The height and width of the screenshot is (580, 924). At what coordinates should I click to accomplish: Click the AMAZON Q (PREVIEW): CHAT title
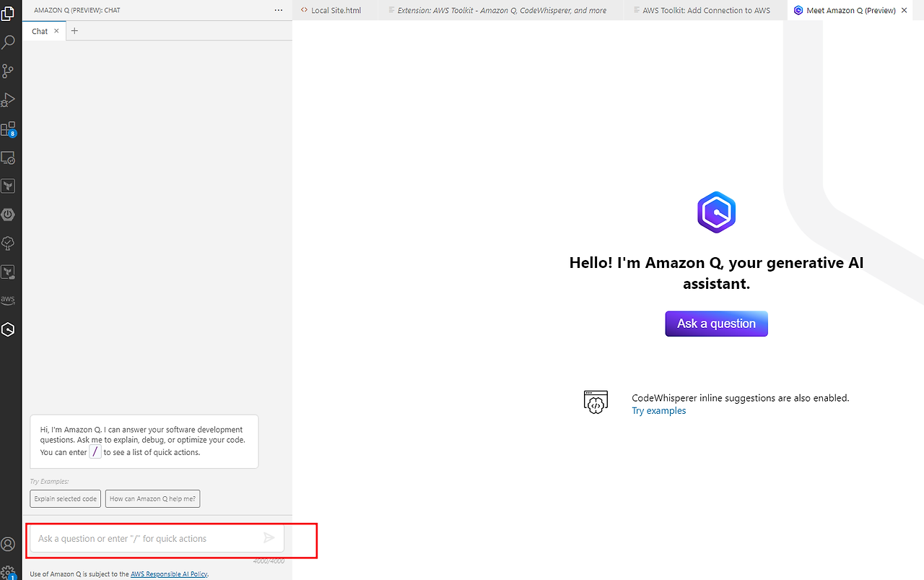[x=77, y=10]
